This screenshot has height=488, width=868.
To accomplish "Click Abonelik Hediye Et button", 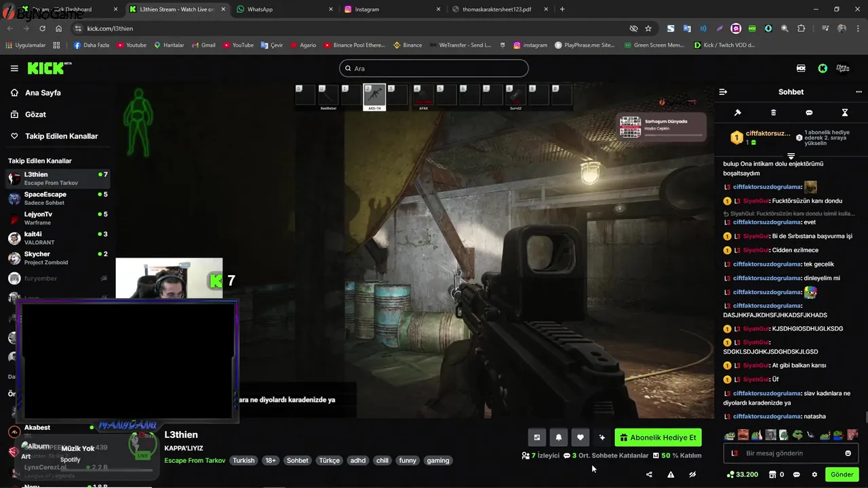I will 658,438.
